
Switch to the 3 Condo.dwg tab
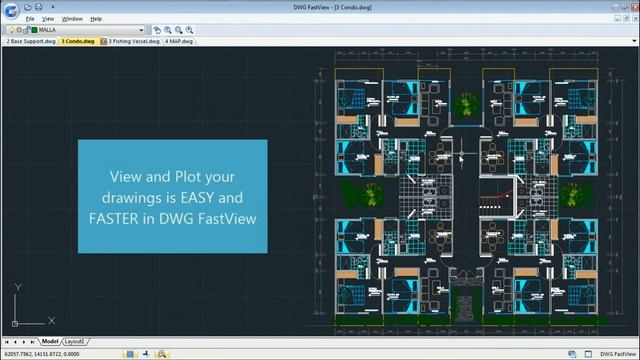[78, 41]
